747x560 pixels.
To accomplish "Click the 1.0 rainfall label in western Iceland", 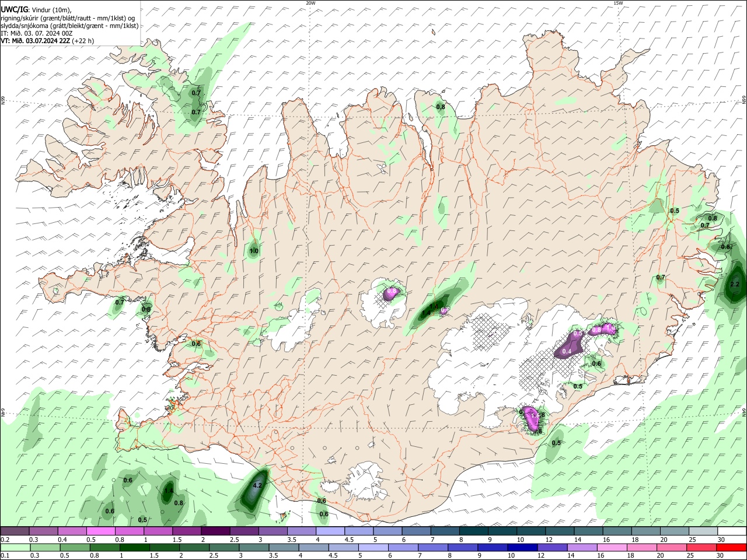I will click(253, 251).
